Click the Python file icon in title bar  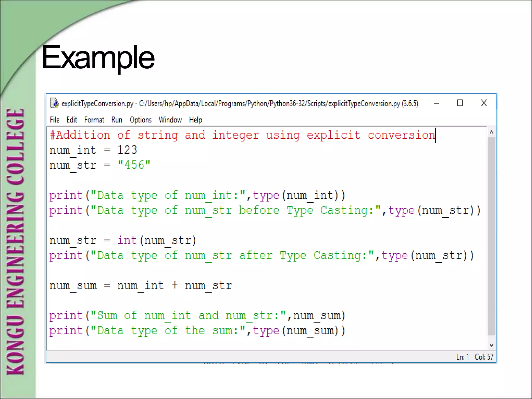coord(54,103)
